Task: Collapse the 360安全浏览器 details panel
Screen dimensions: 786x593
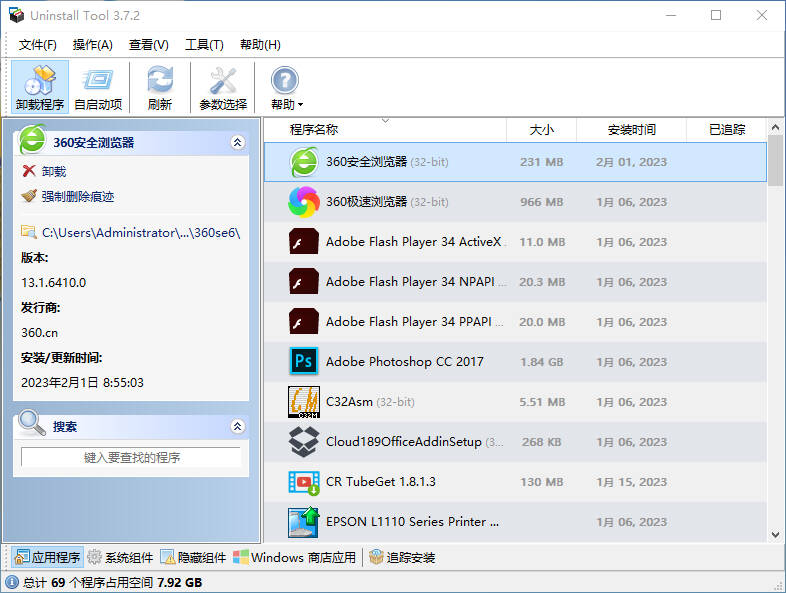Action: tap(237, 143)
